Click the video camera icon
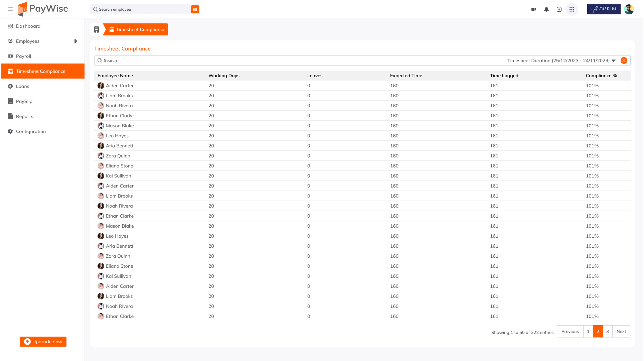The height and width of the screenshot is (361, 644). click(534, 9)
